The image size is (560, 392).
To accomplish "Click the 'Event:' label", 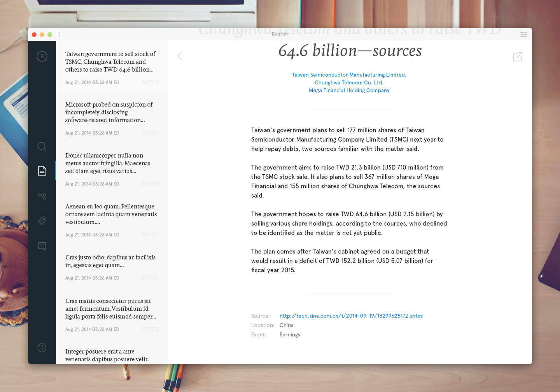I will (259, 334).
